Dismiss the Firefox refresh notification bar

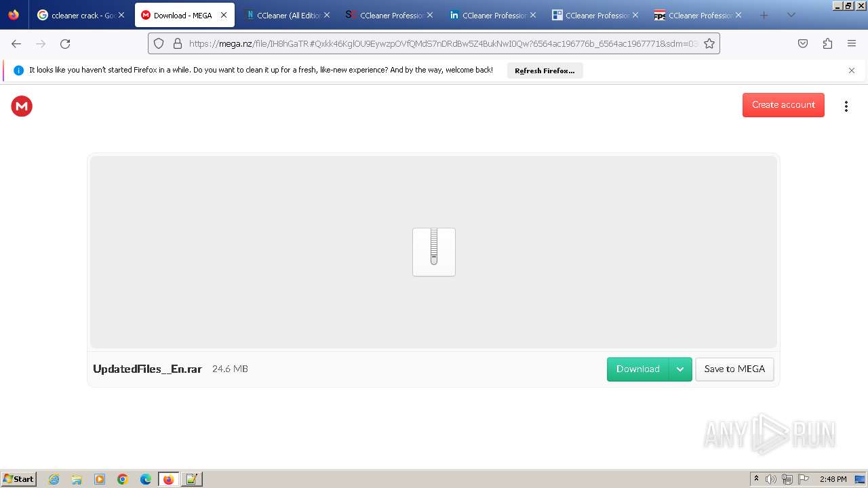(852, 70)
